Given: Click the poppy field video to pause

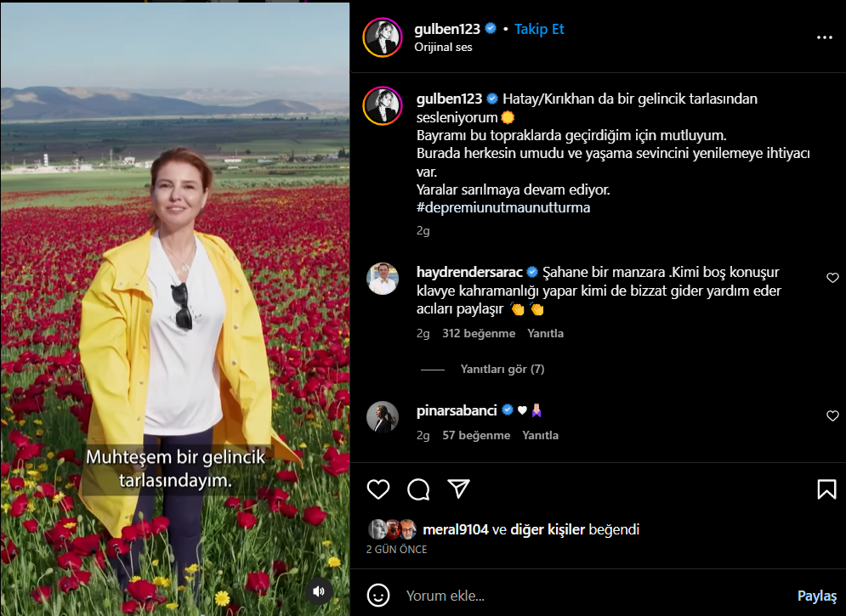Looking at the screenshot, I should point(175,309).
